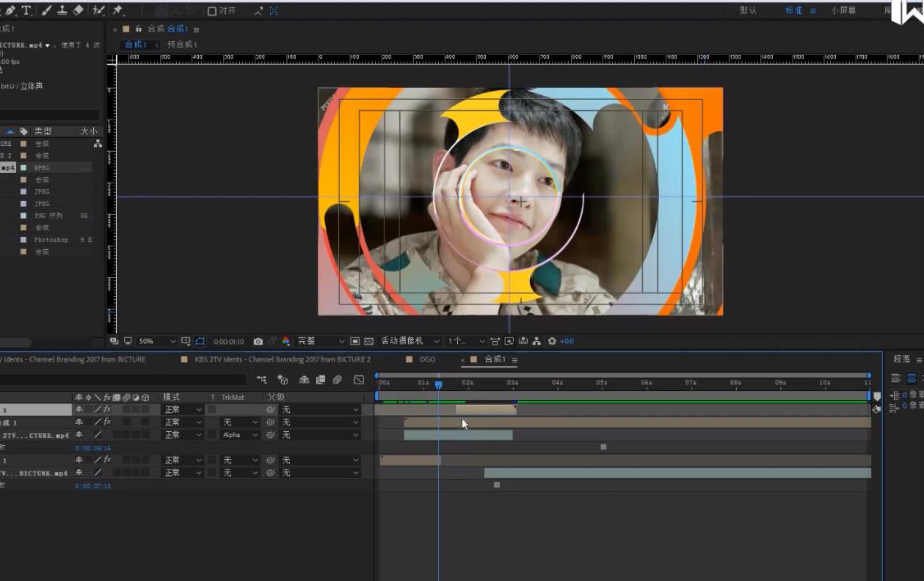Toggle the Region of Interest button
Screen dimensions: 924x581
coord(355,341)
